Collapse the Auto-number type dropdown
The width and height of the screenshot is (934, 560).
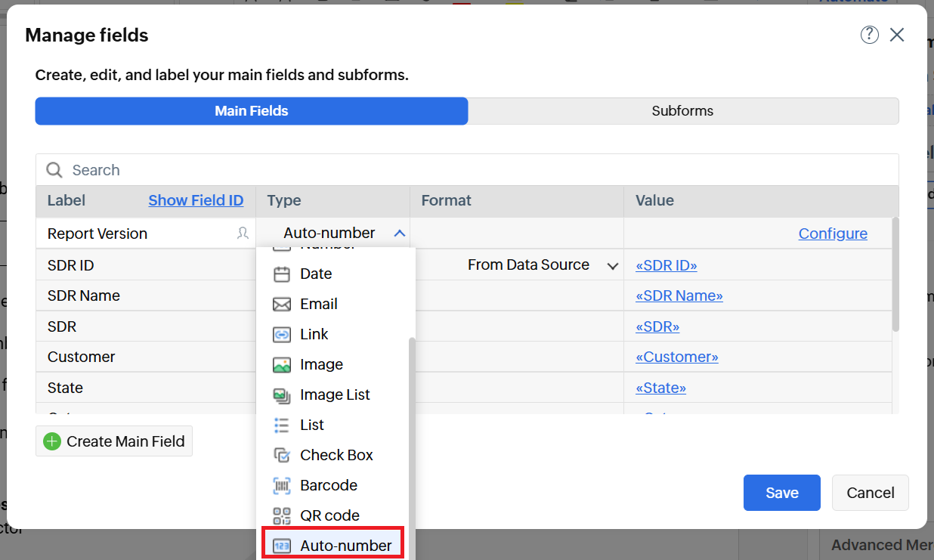(x=400, y=234)
